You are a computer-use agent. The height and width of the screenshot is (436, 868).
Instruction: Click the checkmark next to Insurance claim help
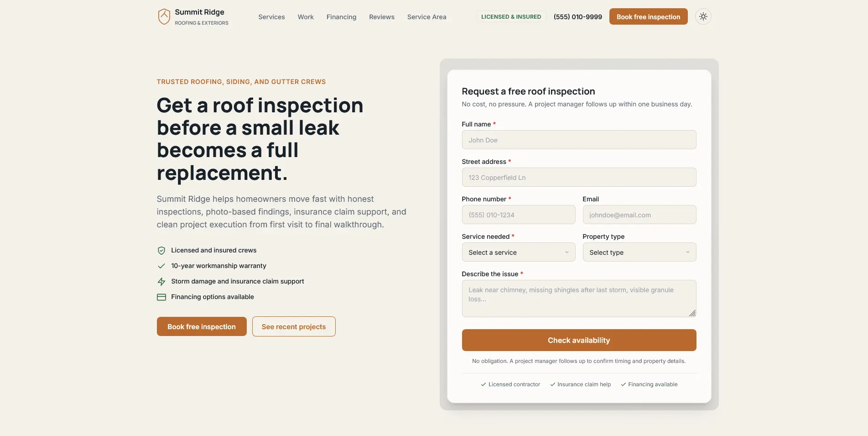552,384
